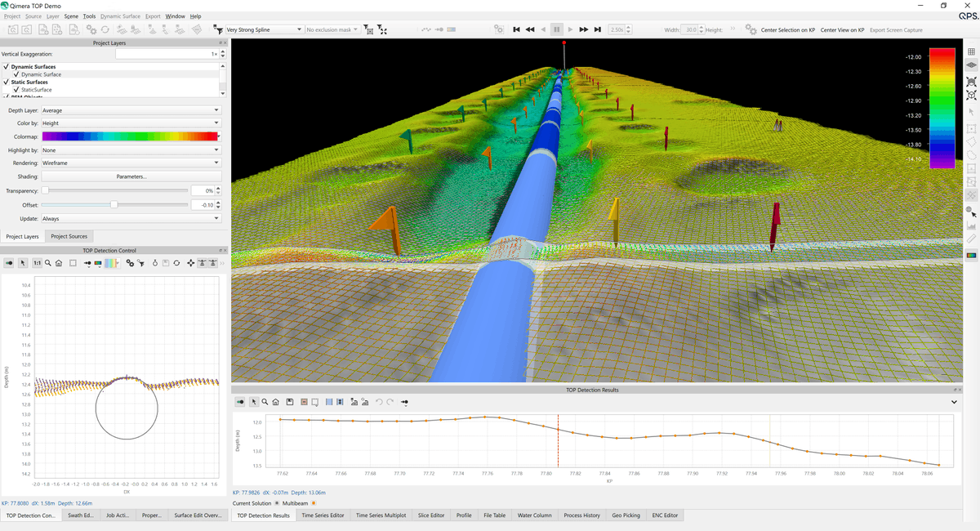Click the rectangle select tool in TOP Detection Control
980x531 pixels.
[73, 263]
